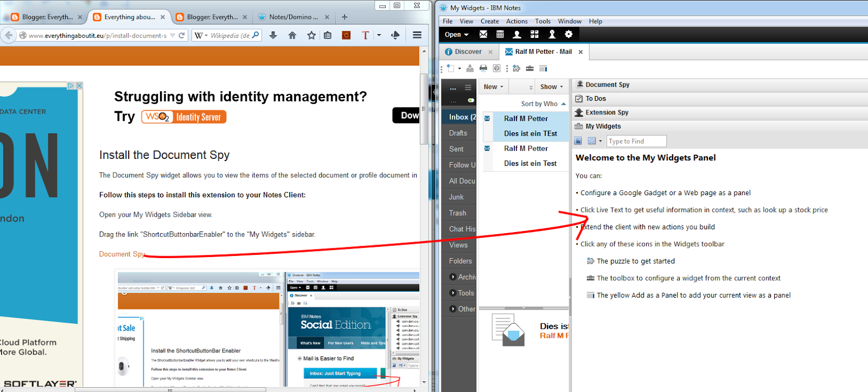
Task: Click the Firefox bookmark star icon
Action: point(311,35)
